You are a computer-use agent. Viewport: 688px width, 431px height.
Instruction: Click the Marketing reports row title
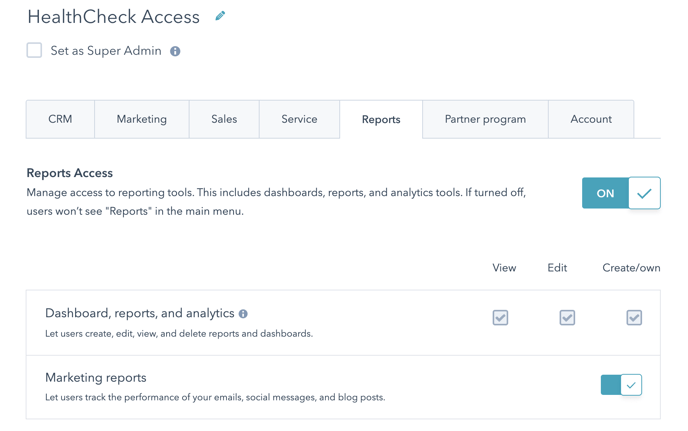[x=96, y=378]
